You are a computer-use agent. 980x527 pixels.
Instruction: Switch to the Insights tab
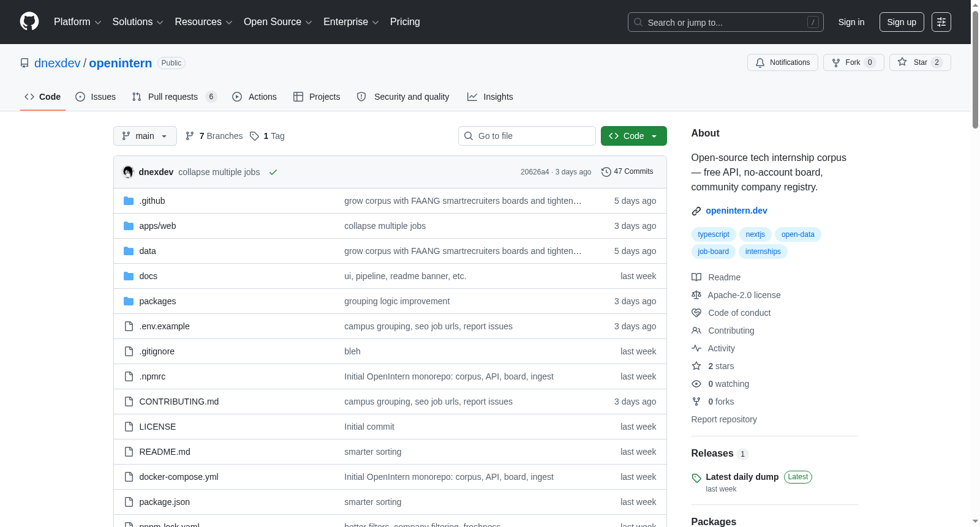click(490, 97)
